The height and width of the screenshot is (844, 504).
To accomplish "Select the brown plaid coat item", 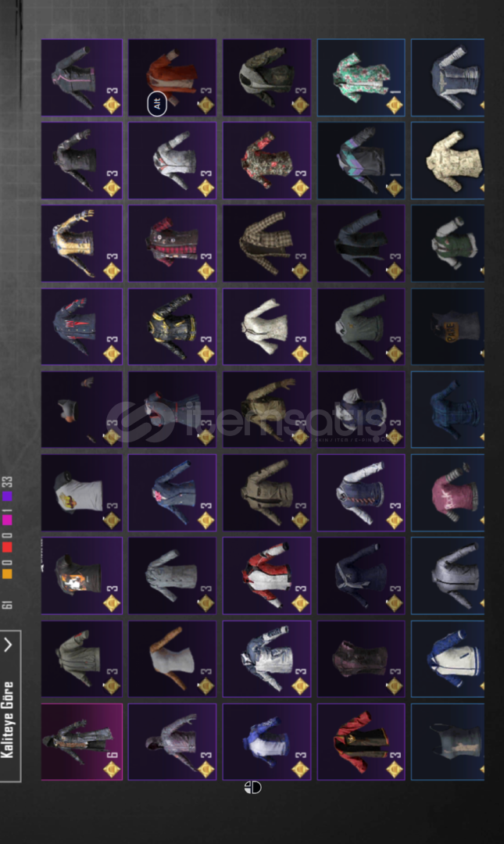I will 266,243.
